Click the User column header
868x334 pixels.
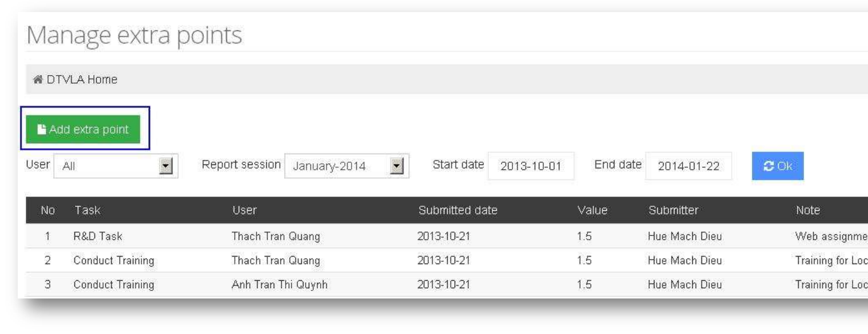[x=244, y=210]
